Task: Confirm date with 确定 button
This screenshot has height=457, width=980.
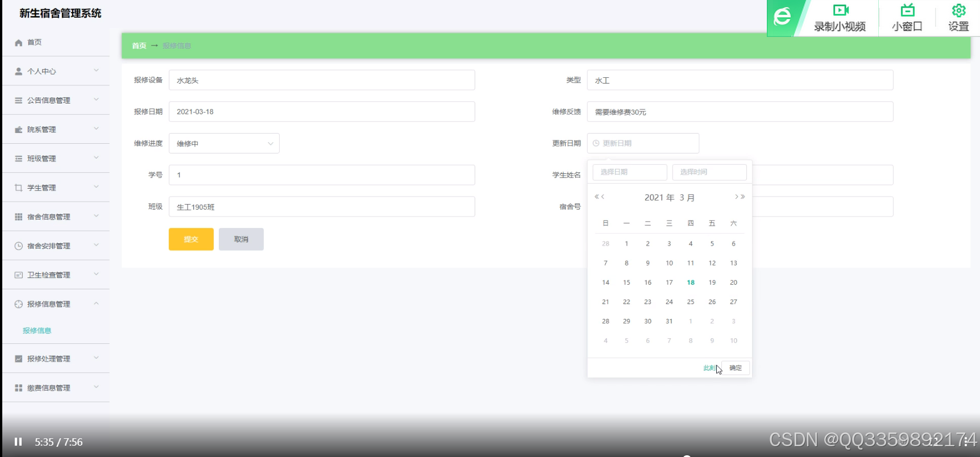Action: (x=736, y=368)
